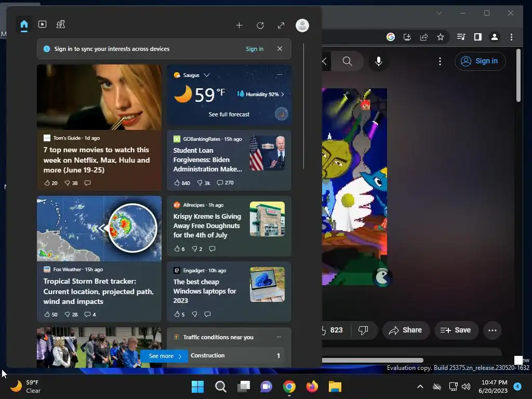
Task: Open Chrome three-dot menu
Action: (x=511, y=37)
